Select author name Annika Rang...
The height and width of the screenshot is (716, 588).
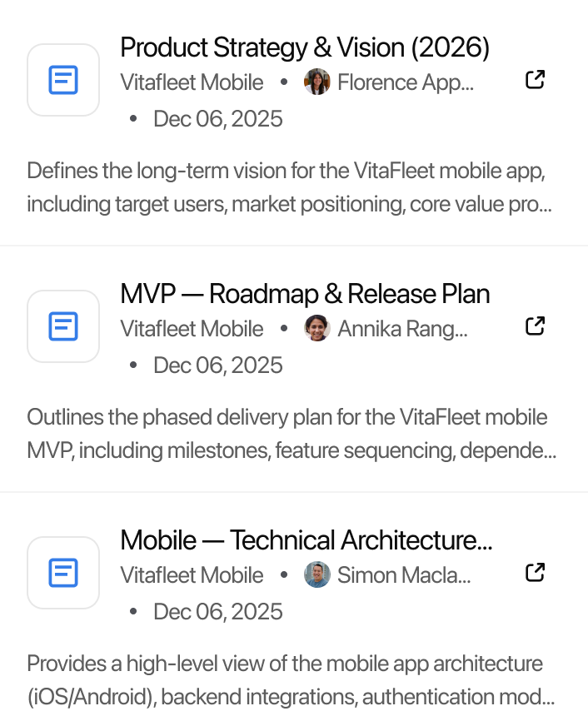pos(403,329)
